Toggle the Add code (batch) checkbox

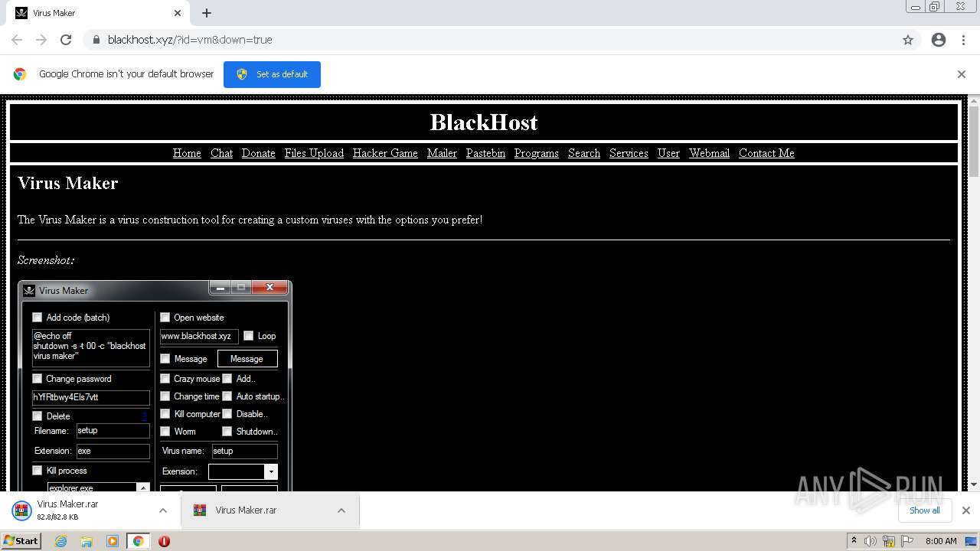pos(37,317)
